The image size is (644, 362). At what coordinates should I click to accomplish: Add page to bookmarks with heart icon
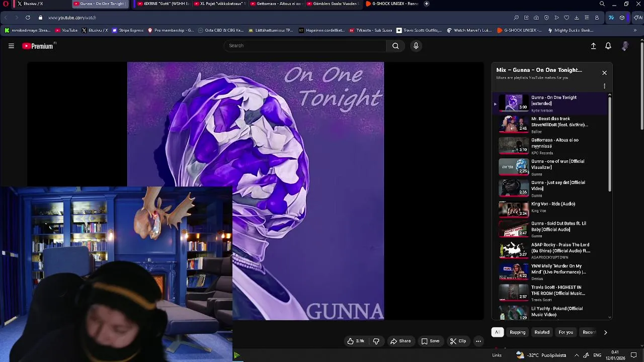567,18
